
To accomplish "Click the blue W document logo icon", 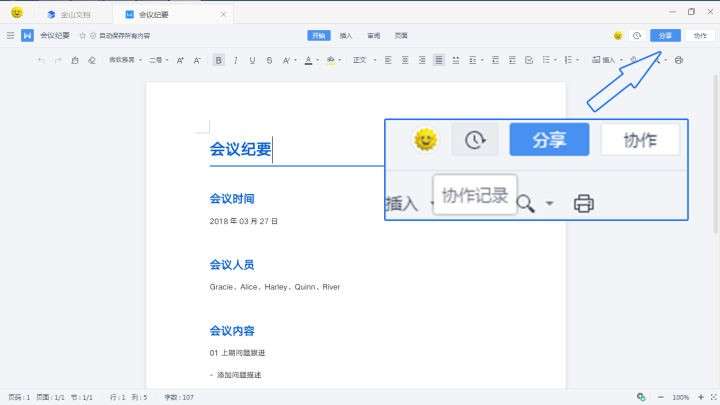I will pos(28,35).
